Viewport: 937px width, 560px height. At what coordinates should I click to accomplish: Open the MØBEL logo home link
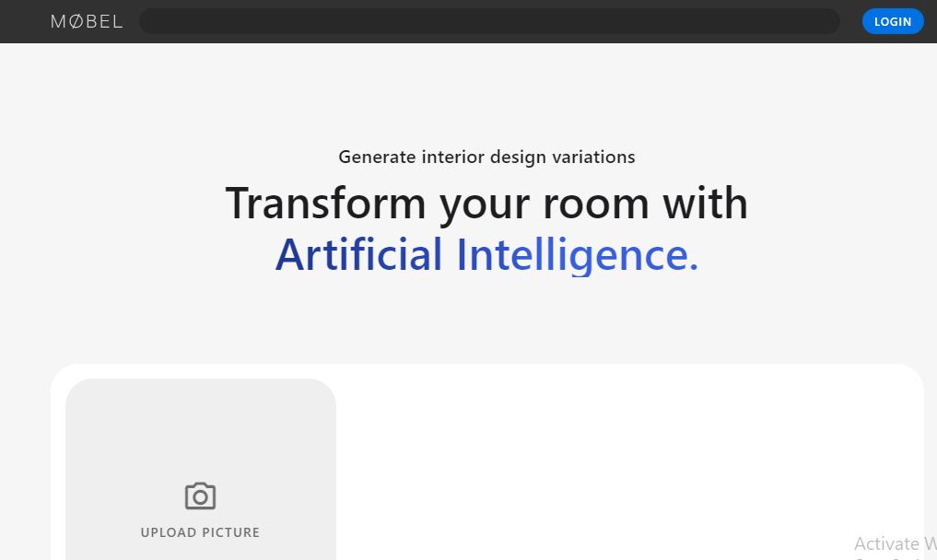coord(87,21)
